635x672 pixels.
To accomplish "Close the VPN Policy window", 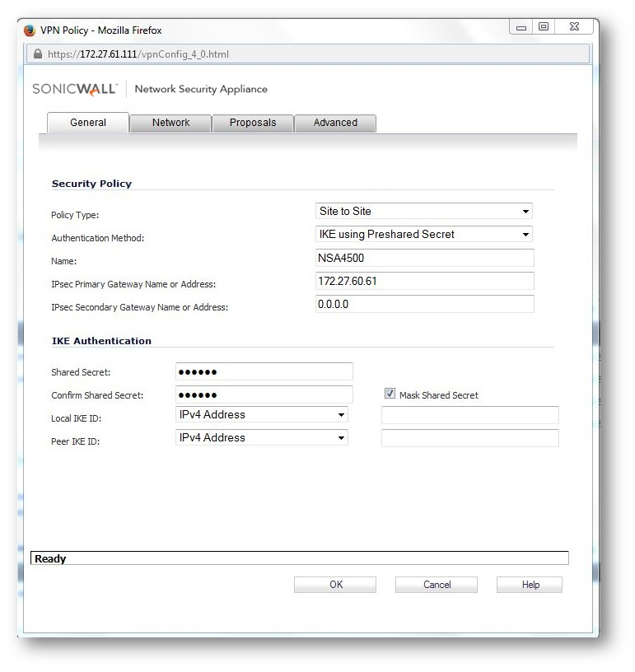I will click(573, 28).
